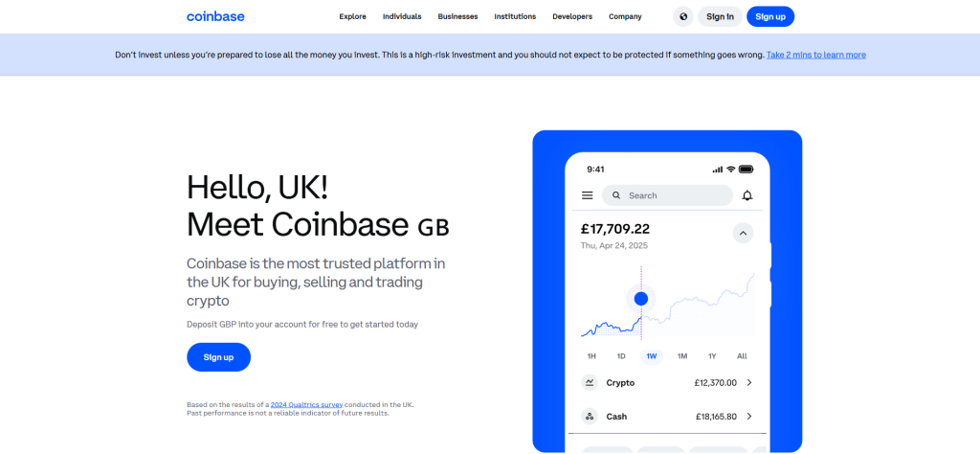Click the battery icon in phone status bar
The height and width of the screenshot is (454, 980).
pos(746,170)
